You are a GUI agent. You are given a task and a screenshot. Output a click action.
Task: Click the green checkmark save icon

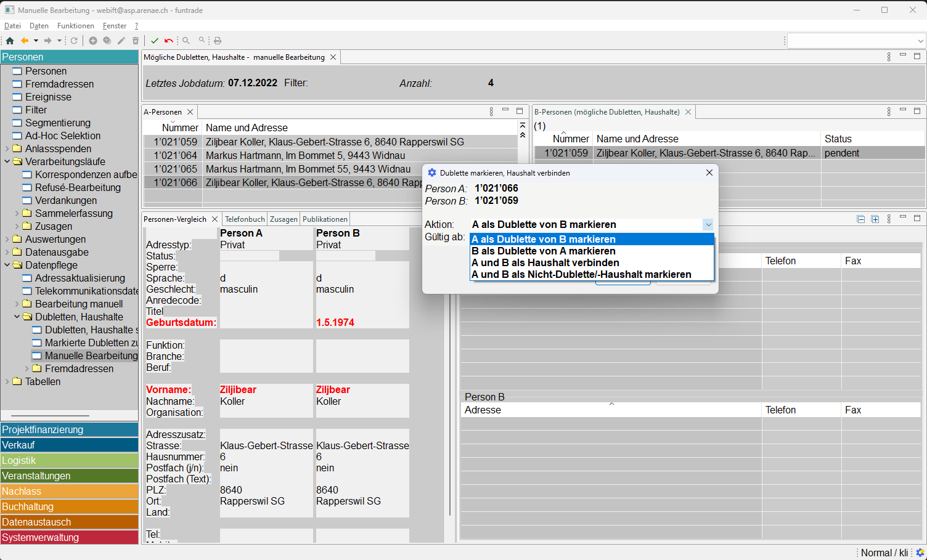(155, 41)
